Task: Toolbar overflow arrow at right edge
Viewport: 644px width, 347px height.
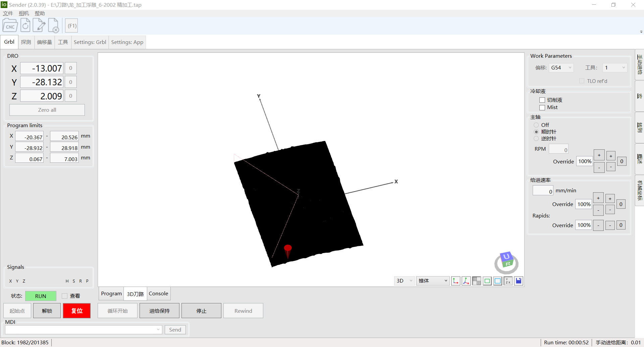Action: tap(641, 32)
